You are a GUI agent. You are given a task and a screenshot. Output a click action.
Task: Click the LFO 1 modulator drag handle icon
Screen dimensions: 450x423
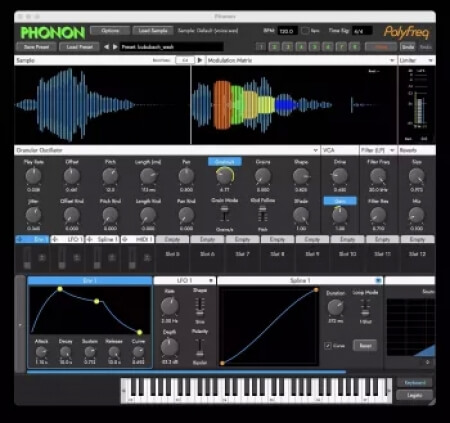point(55,239)
